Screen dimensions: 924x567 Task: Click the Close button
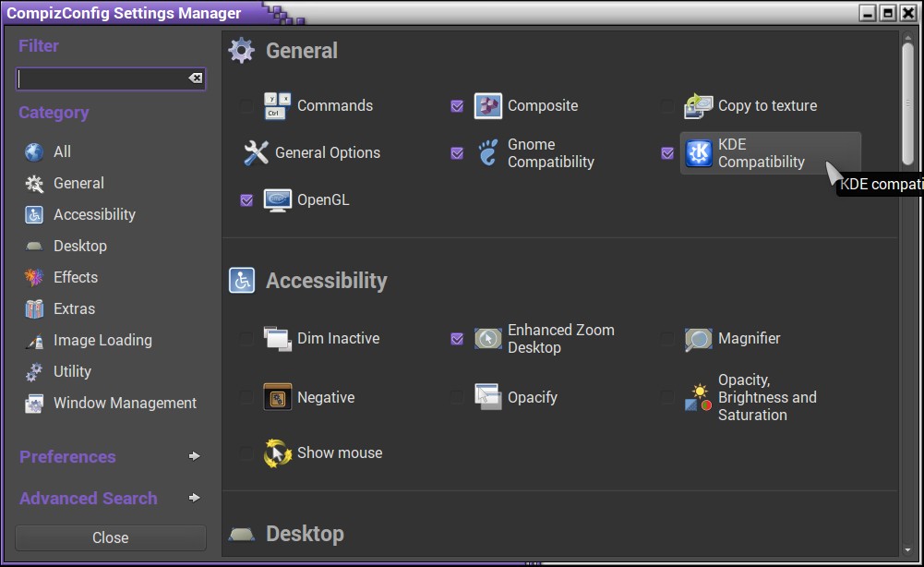pos(111,537)
